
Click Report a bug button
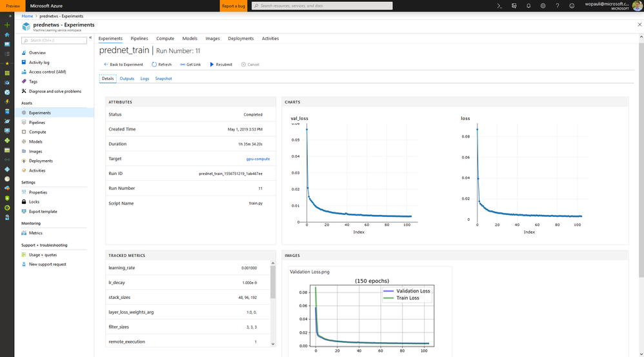pyautogui.click(x=234, y=6)
